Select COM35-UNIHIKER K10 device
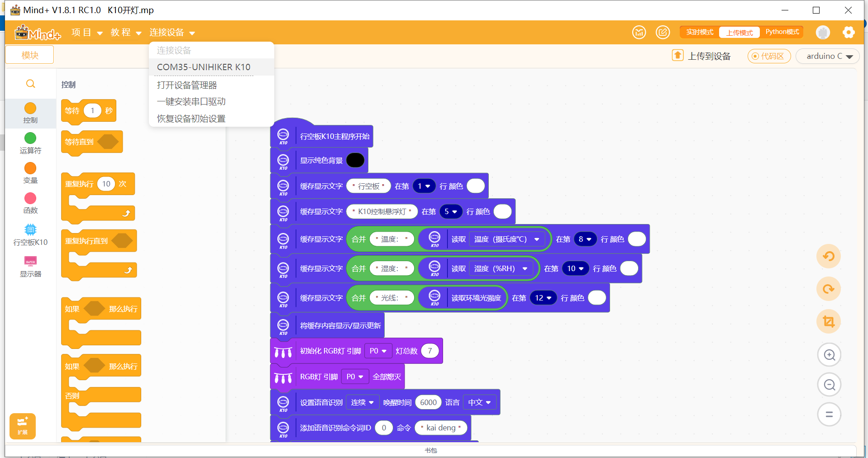 point(211,67)
